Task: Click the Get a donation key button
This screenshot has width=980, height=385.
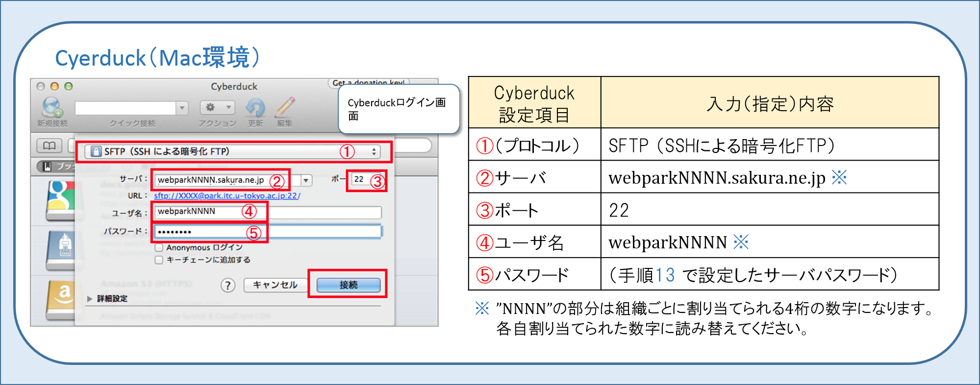Action: [368, 83]
